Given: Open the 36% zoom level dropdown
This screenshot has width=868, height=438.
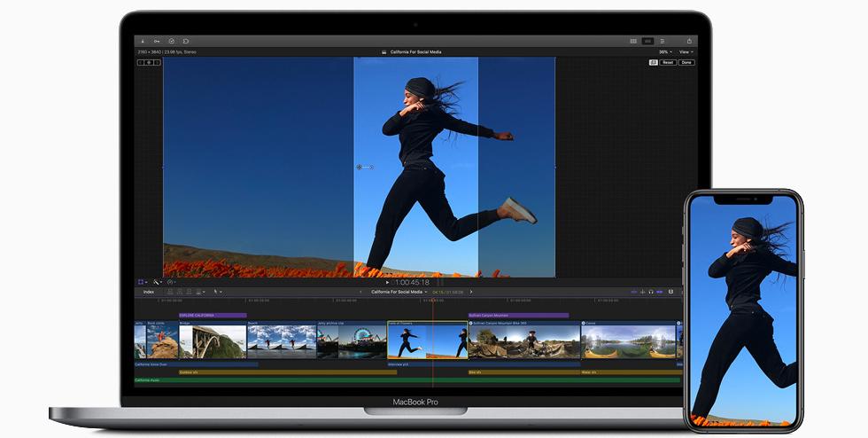Looking at the screenshot, I should 664,52.
